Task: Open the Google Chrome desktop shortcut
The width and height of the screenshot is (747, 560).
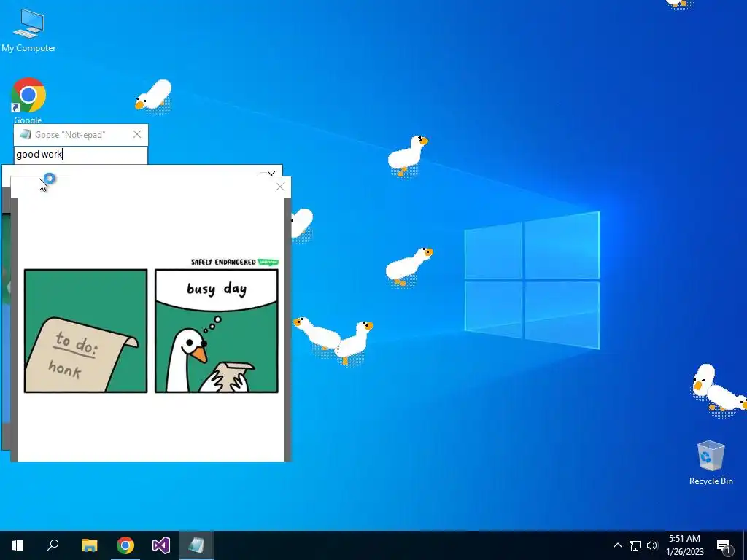Action: point(28,100)
